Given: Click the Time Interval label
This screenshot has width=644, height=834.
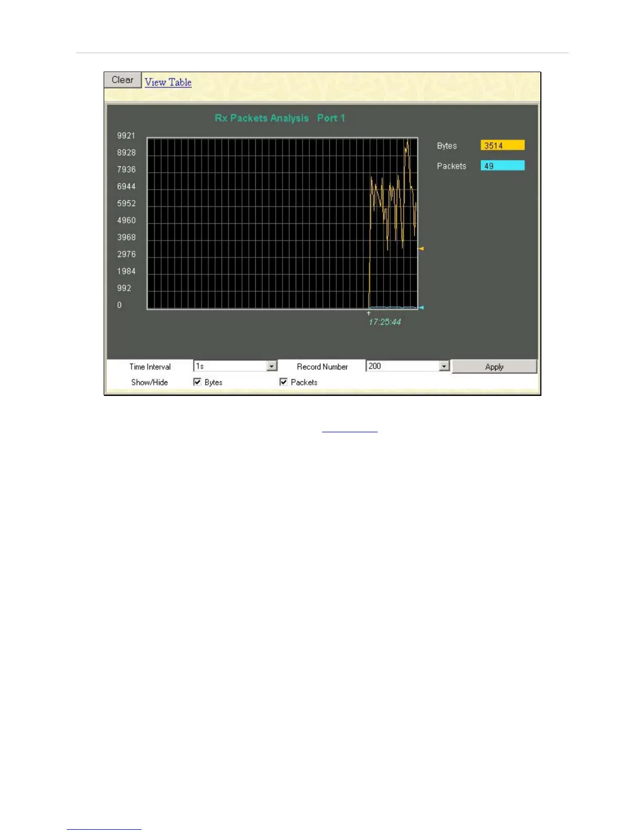Looking at the screenshot, I should click(x=150, y=367).
